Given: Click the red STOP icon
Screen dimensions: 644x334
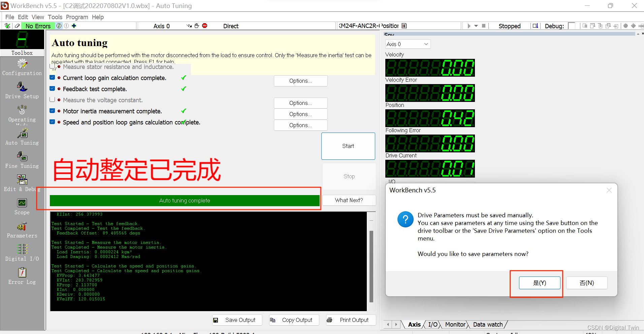Looking at the screenshot, I should 204,26.
